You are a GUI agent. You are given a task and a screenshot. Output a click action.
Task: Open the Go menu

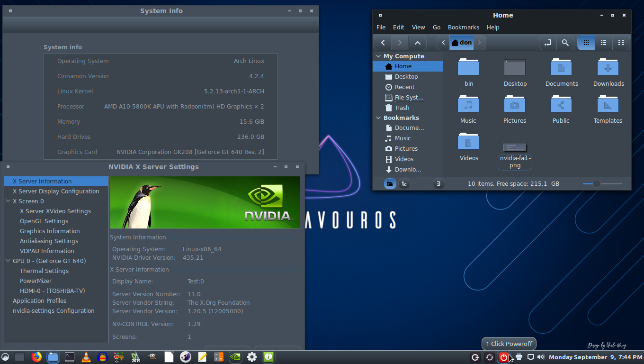tap(437, 27)
